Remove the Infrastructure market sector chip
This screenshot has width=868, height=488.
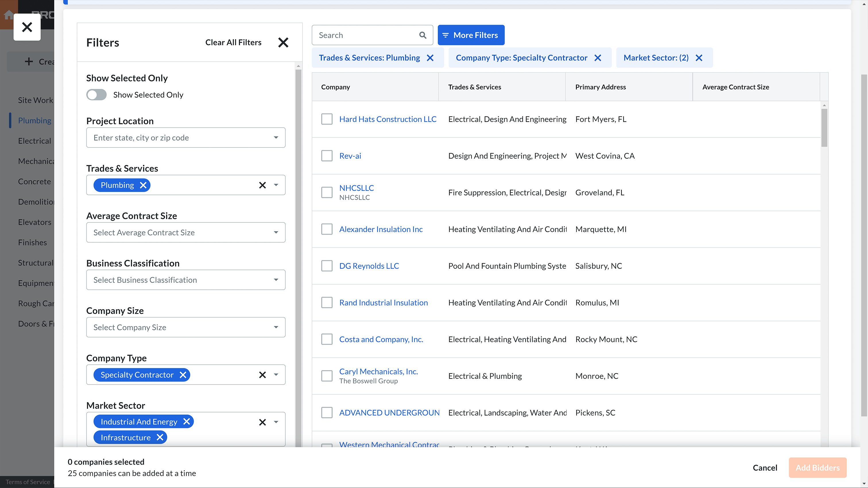click(160, 438)
